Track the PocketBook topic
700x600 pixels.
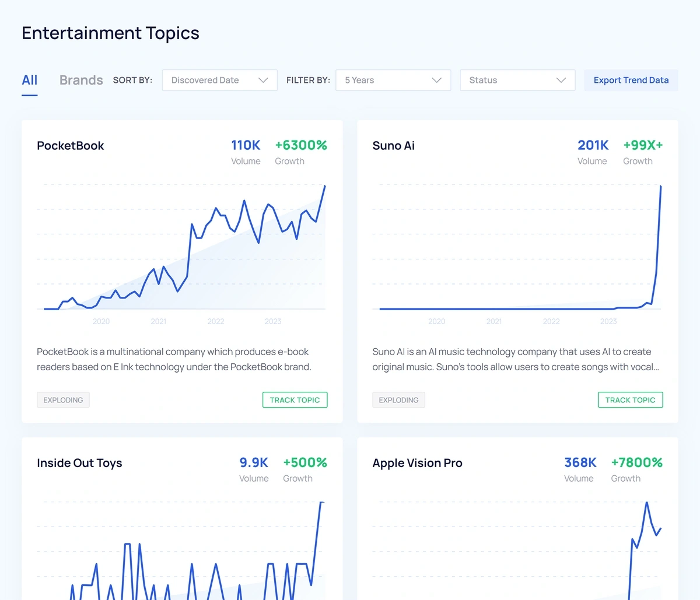(x=295, y=400)
